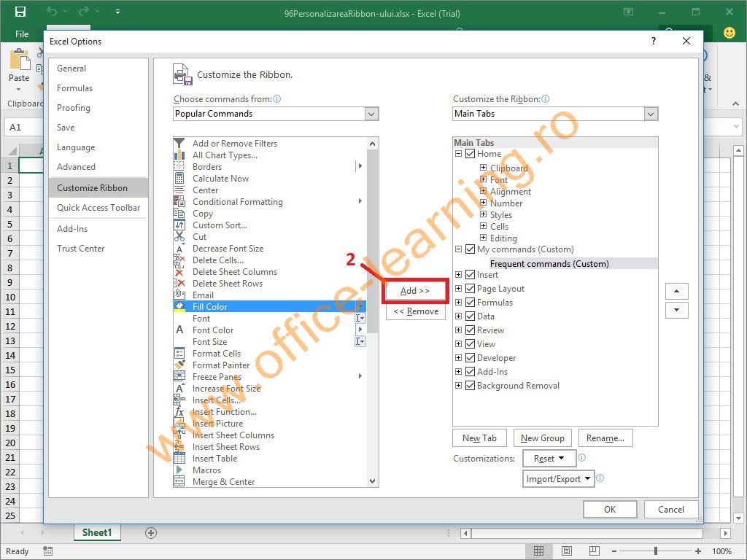Click the Delete Sheet Columns icon

point(179,272)
